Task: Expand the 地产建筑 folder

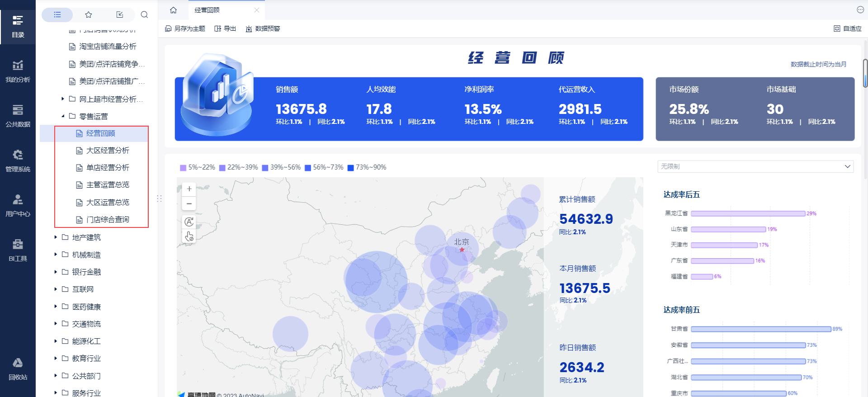Action: [56, 237]
